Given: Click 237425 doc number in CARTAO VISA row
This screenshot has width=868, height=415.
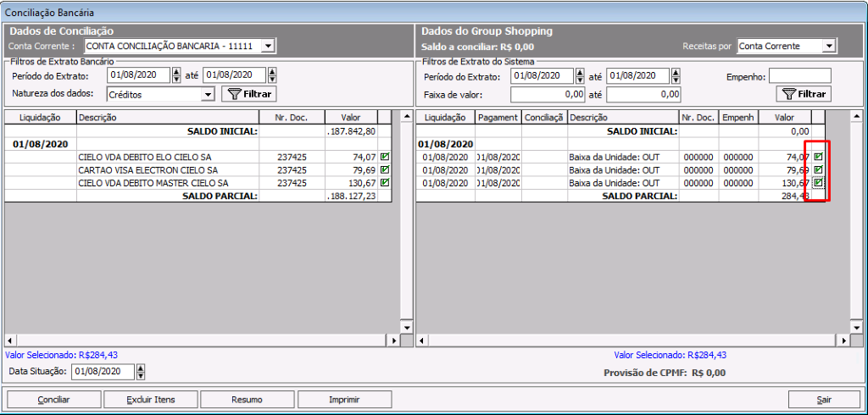Looking at the screenshot, I should pos(292,170).
